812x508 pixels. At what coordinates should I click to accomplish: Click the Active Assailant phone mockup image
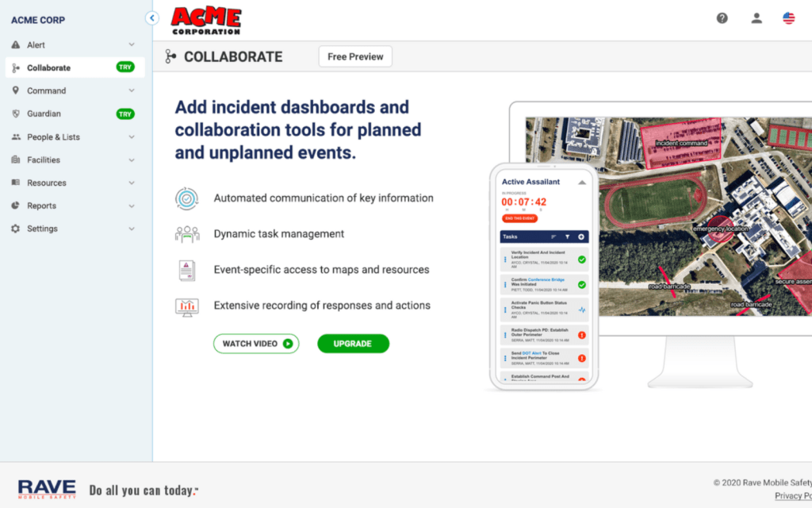tap(543, 276)
